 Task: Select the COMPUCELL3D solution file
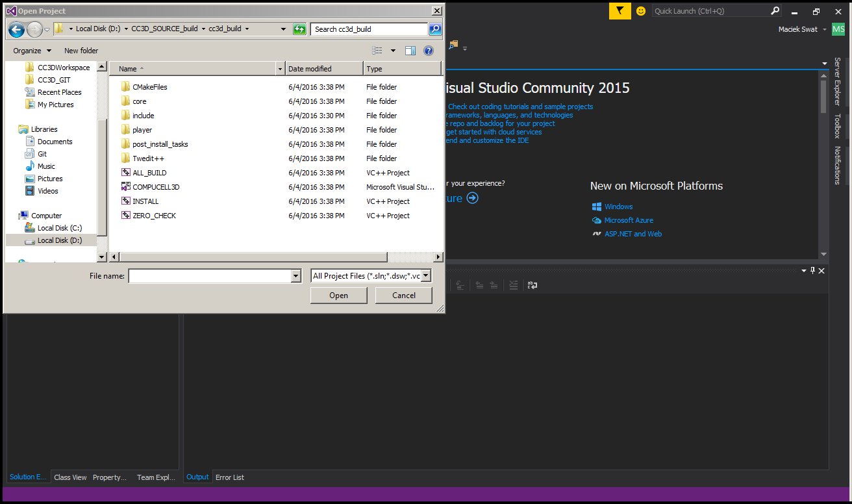(155, 187)
